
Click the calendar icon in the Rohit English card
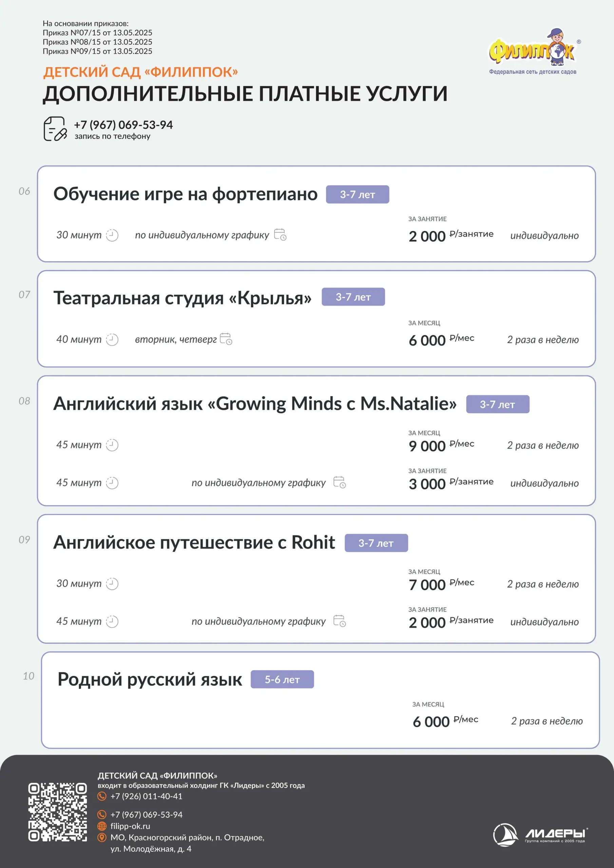[339, 621]
